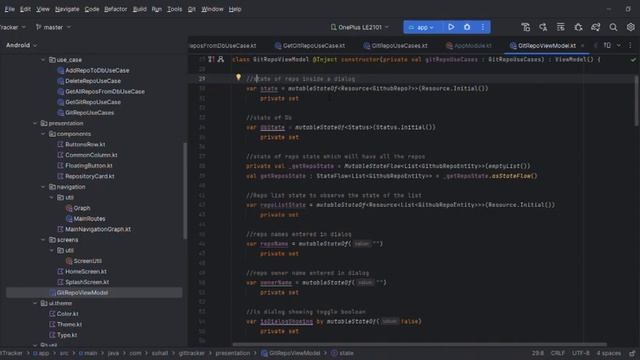640x360 pixels.
Task: Click the code author person icon in gutter
Action: tap(221, 59)
